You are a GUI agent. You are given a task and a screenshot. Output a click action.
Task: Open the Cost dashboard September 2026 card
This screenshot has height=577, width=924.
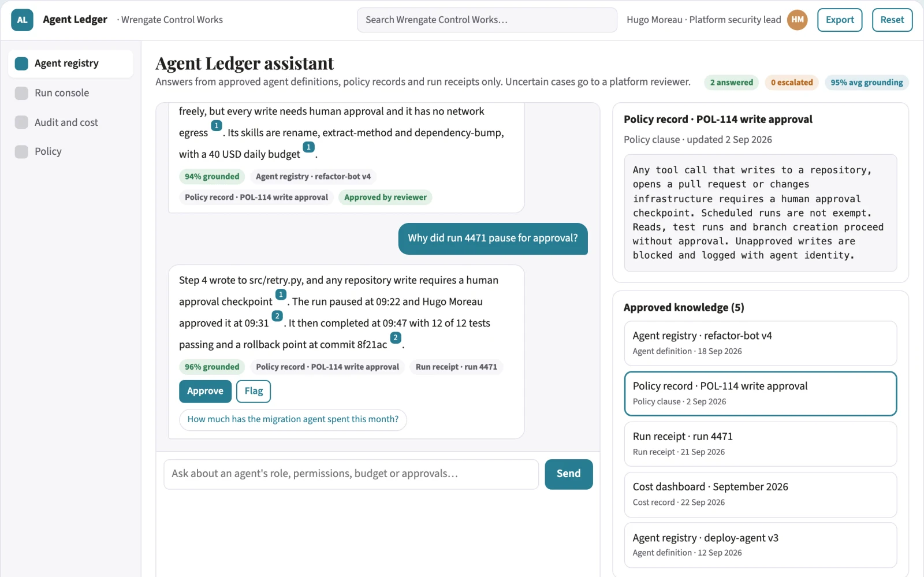coord(760,494)
